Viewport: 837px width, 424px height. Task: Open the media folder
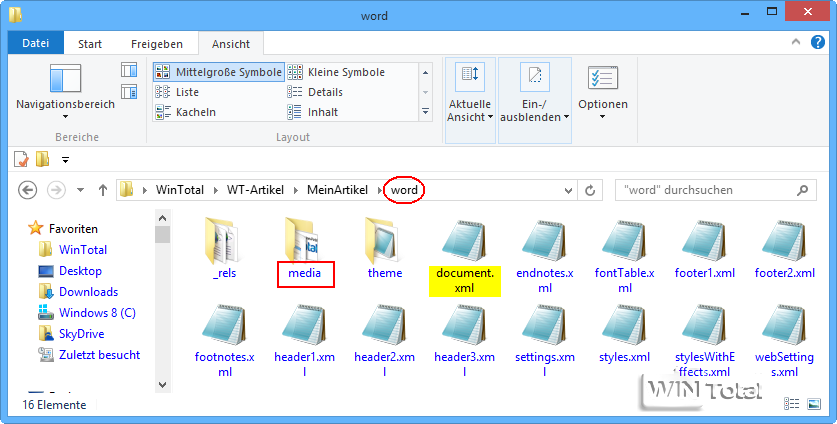point(304,249)
